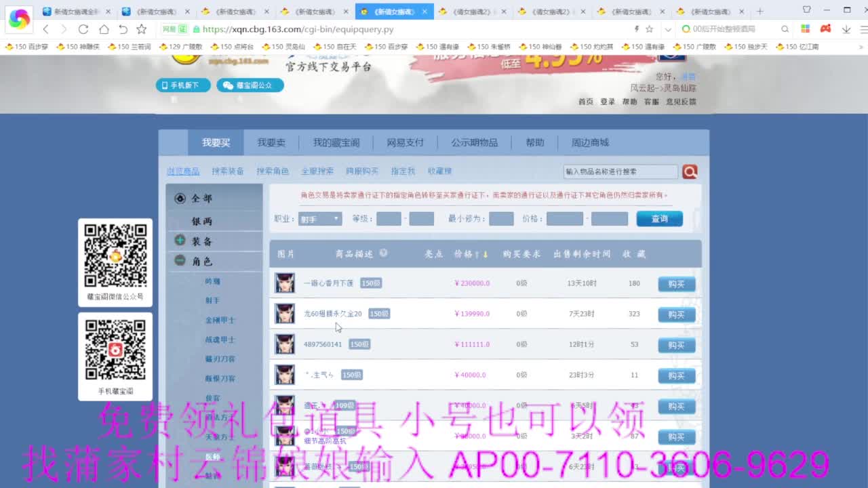Click the 购买 buy button on the first listing
The height and width of the screenshot is (488, 868).
[x=676, y=284]
